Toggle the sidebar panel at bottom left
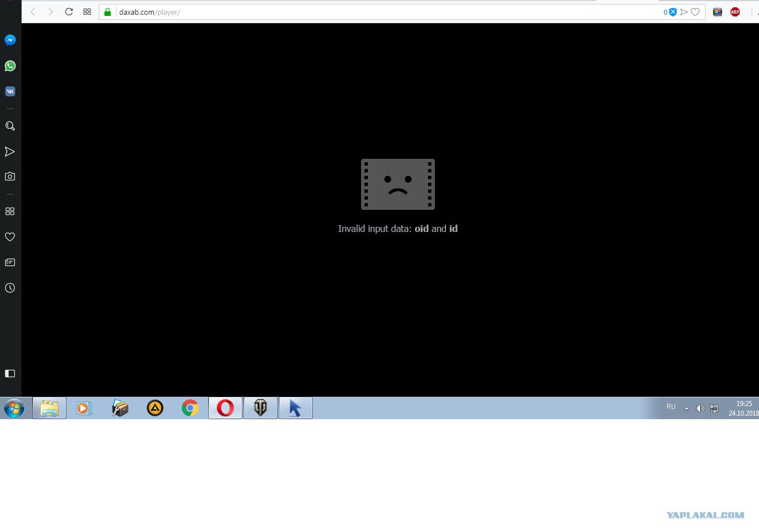This screenshot has width=759, height=532. click(10, 373)
